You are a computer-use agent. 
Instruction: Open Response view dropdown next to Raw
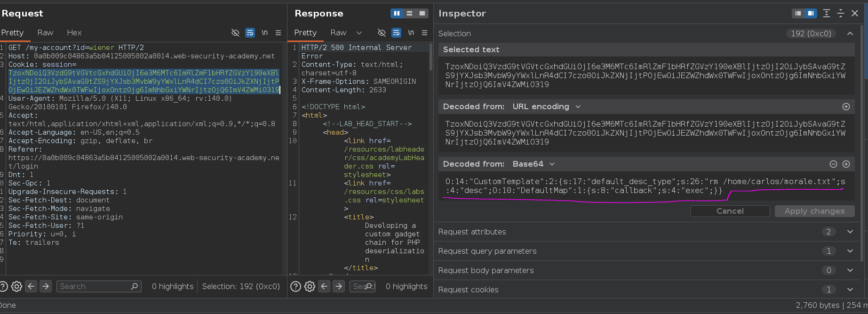(x=359, y=32)
